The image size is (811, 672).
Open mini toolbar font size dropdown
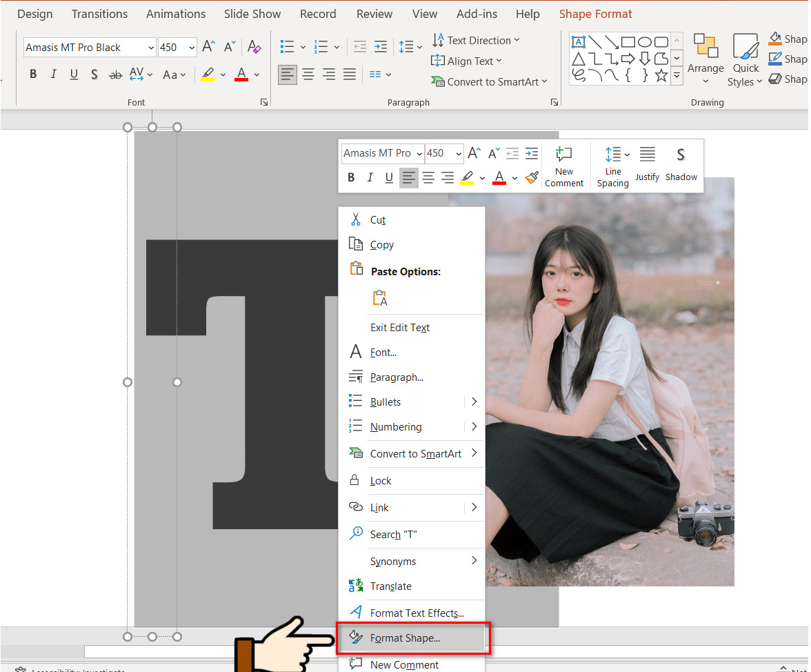(x=458, y=154)
